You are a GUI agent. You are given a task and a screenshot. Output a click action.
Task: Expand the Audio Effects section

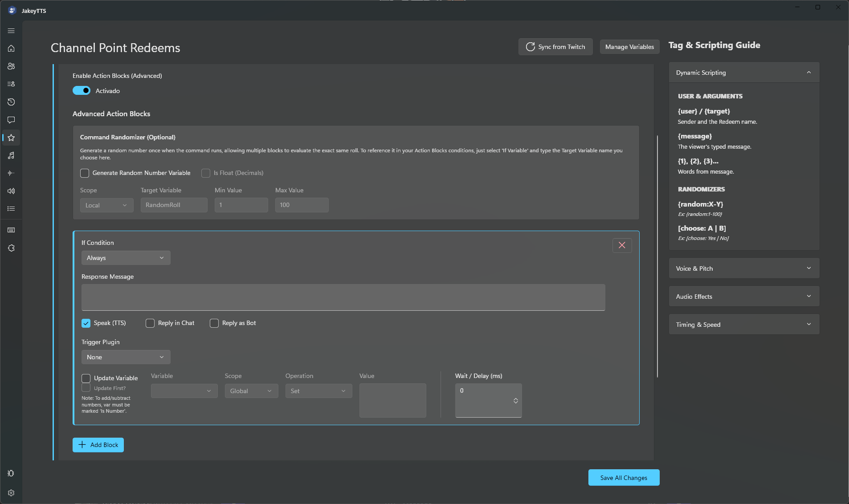point(744,297)
